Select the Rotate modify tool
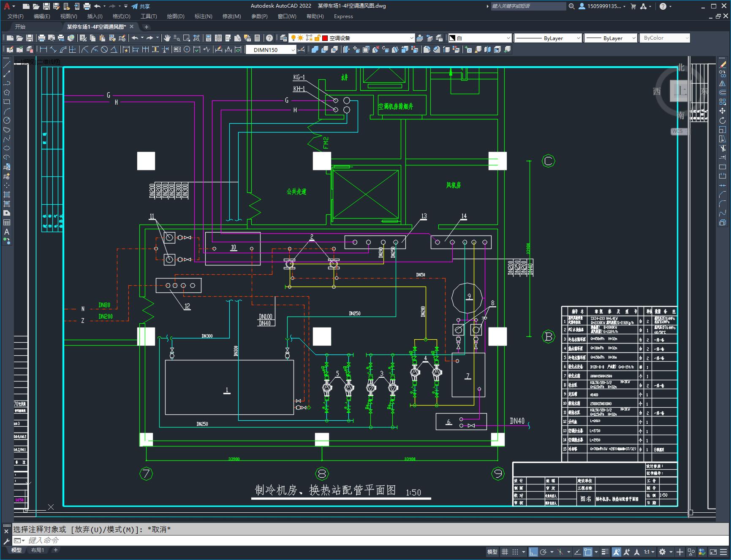 coord(723,120)
